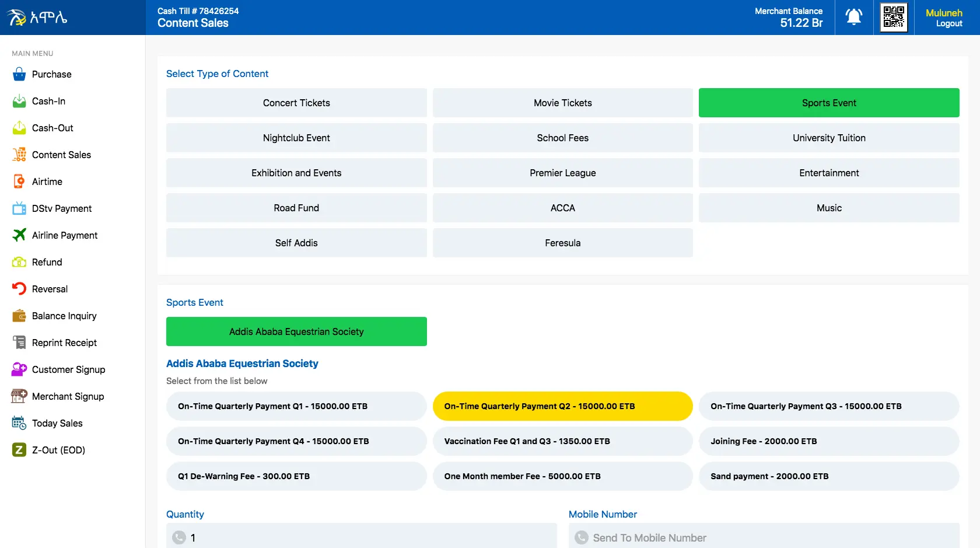The width and height of the screenshot is (980, 548).
Task: Select On-Time Quarterly Payment Q1 option
Action: tap(296, 406)
